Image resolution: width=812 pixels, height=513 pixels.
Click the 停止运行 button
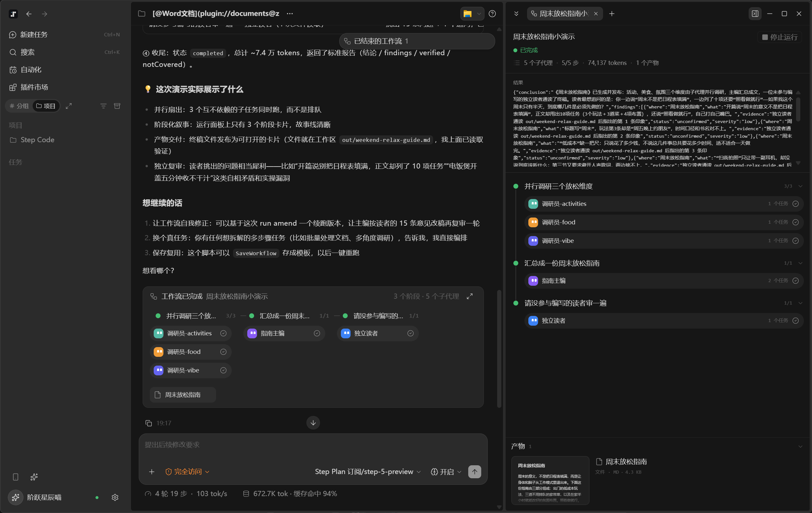point(779,37)
